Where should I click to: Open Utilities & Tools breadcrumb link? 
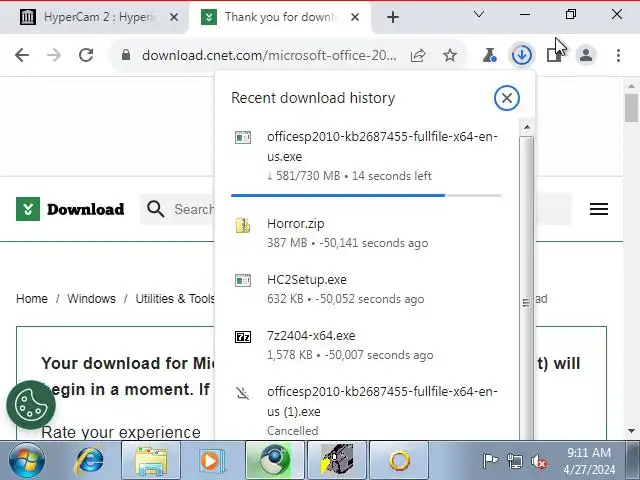coord(175,299)
